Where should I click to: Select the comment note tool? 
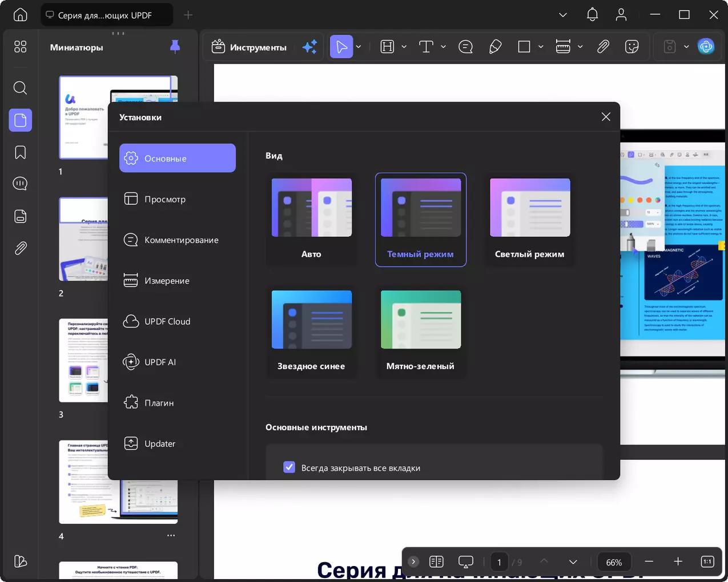click(466, 47)
